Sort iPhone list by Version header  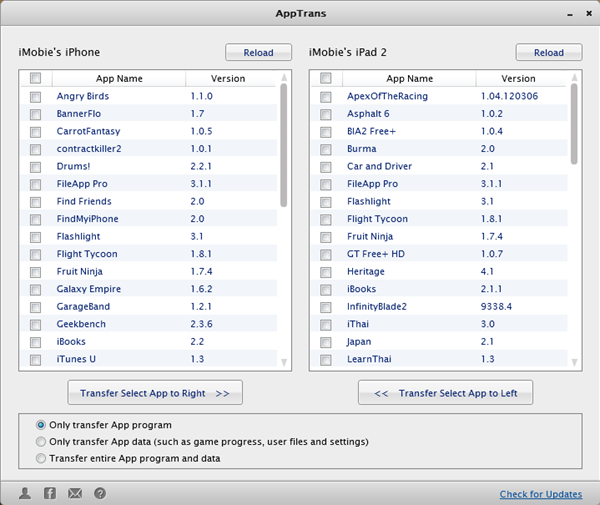click(x=228, y=78)
